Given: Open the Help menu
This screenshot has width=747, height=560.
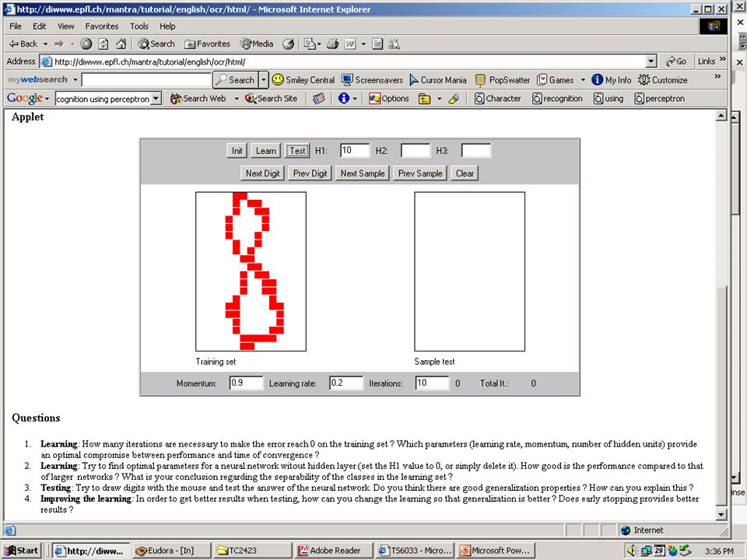Looking at the screenshot, I should (x=167, y=26).
